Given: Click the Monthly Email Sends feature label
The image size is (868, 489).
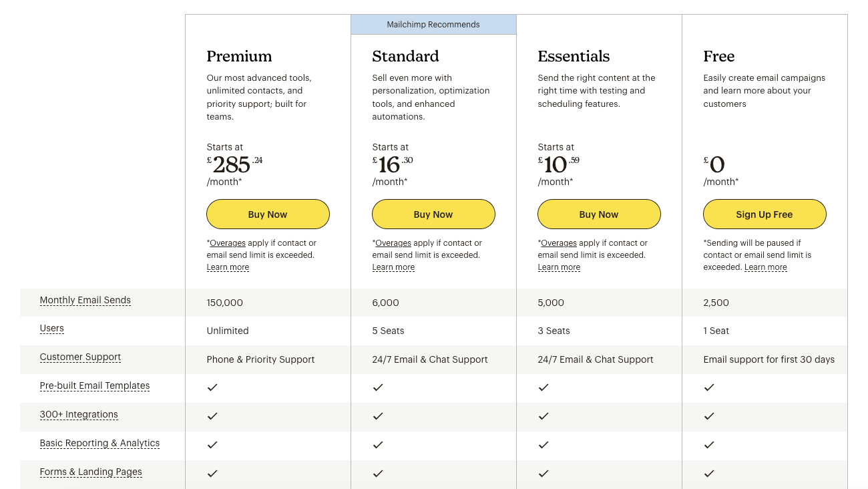Looking at the screenshot, I should click(x=85, y=300).
